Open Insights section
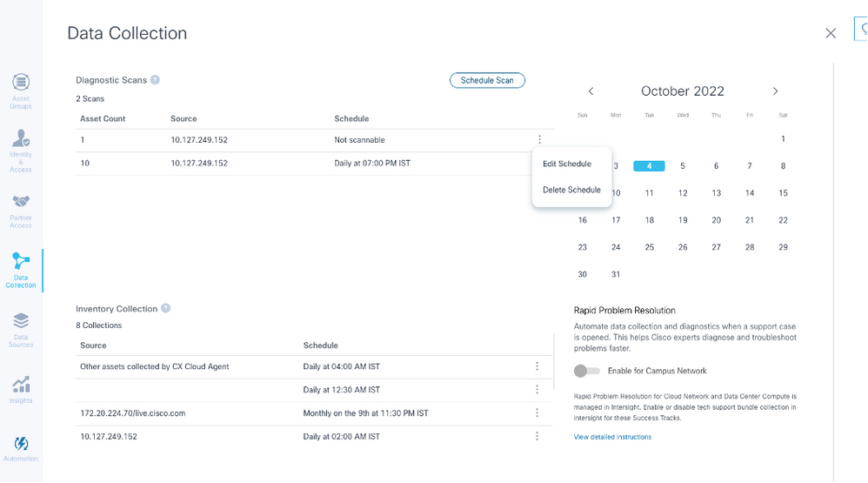 [21, 389]
